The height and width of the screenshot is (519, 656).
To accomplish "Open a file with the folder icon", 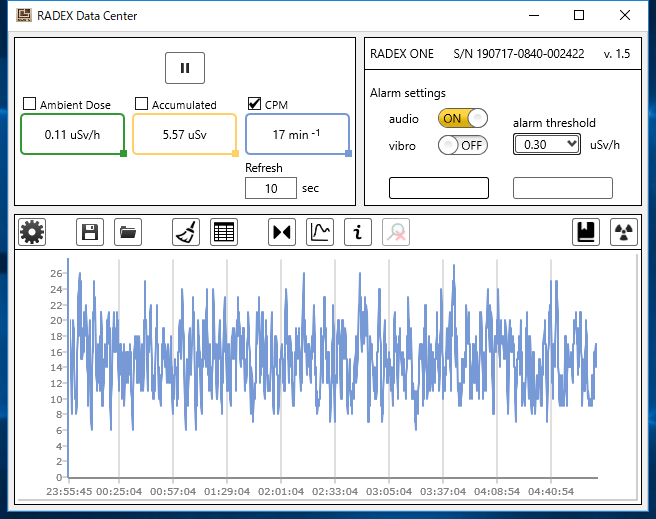I will (x=128, y=232).
